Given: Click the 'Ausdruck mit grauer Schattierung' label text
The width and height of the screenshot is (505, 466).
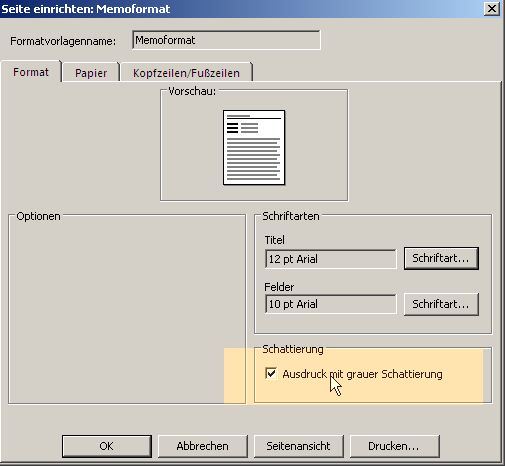Looking at the screenshot, I should 362,374.
